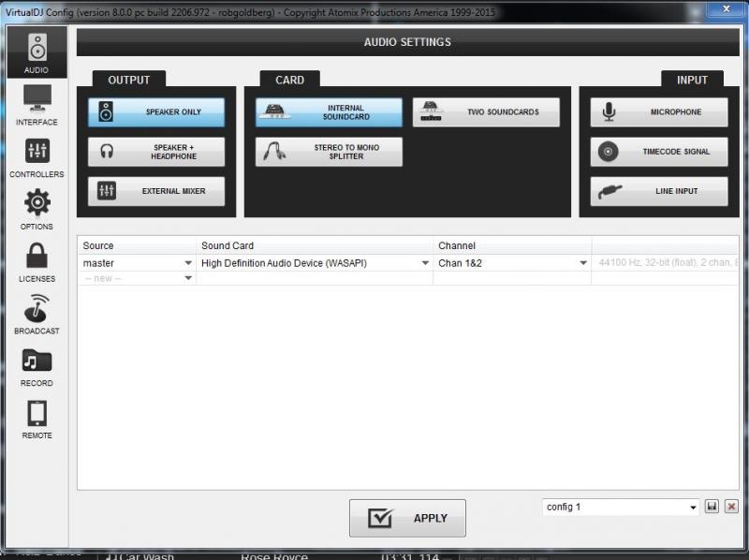Select Speaker + Headphone output
The image size is (749, 560).
pos(156,152)
